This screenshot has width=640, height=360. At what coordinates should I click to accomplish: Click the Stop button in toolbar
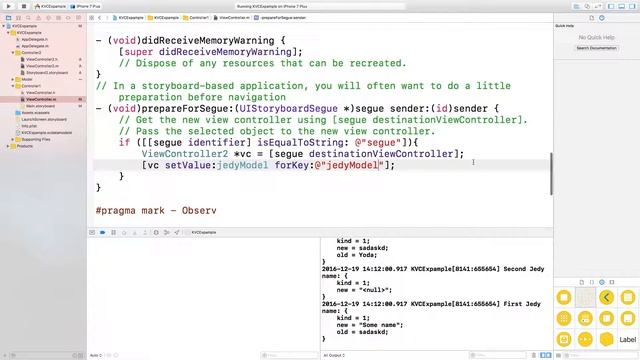click(x=23, y=6)
